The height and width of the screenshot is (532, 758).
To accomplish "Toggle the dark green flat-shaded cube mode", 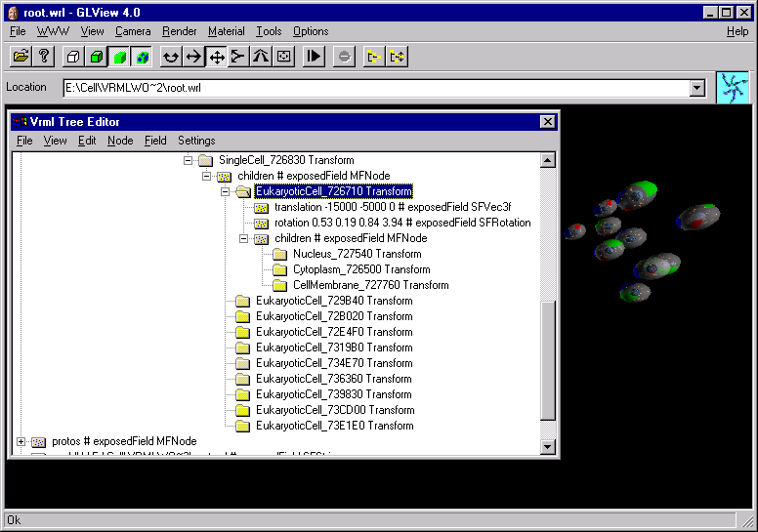I will 97,57.
